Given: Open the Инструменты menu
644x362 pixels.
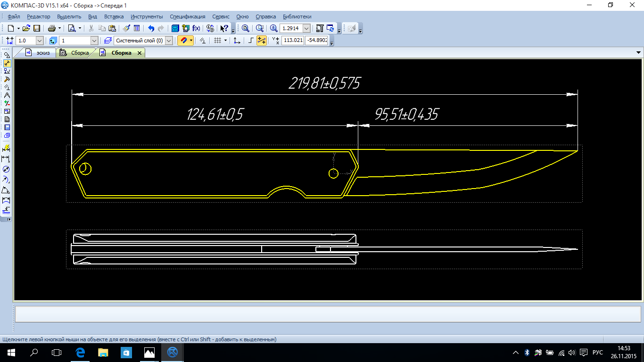Looking at the screenshot, I should (147, 16).
